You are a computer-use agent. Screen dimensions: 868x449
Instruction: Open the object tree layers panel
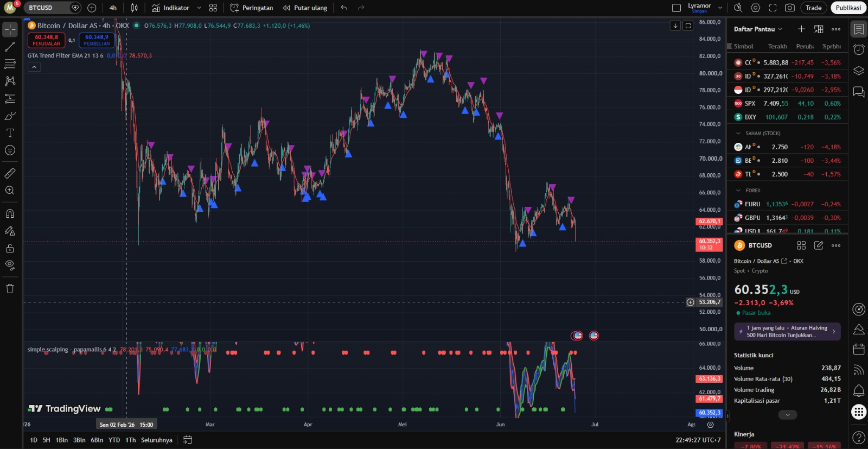pyautogui.click(x=859, y=71)
